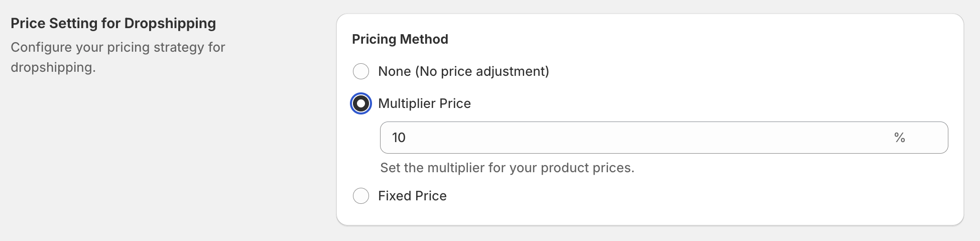Click "(No price adjustment)" parenthetical text

point(482,71)
